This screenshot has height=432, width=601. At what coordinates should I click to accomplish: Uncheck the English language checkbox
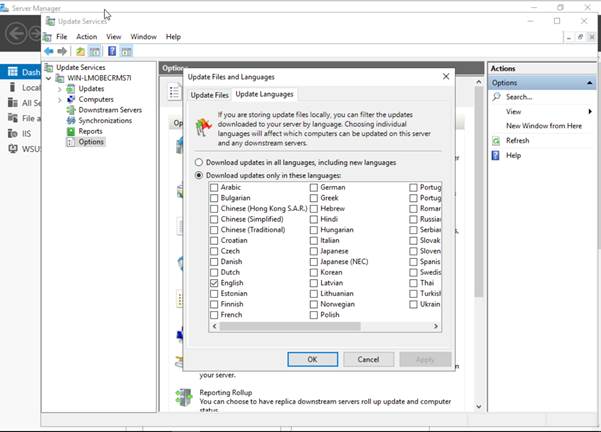coord(215,284)
